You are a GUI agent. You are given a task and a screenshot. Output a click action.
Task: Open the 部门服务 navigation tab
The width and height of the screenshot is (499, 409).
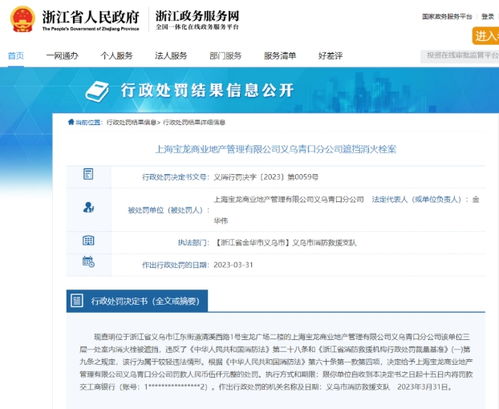click(x=225, y=56)
